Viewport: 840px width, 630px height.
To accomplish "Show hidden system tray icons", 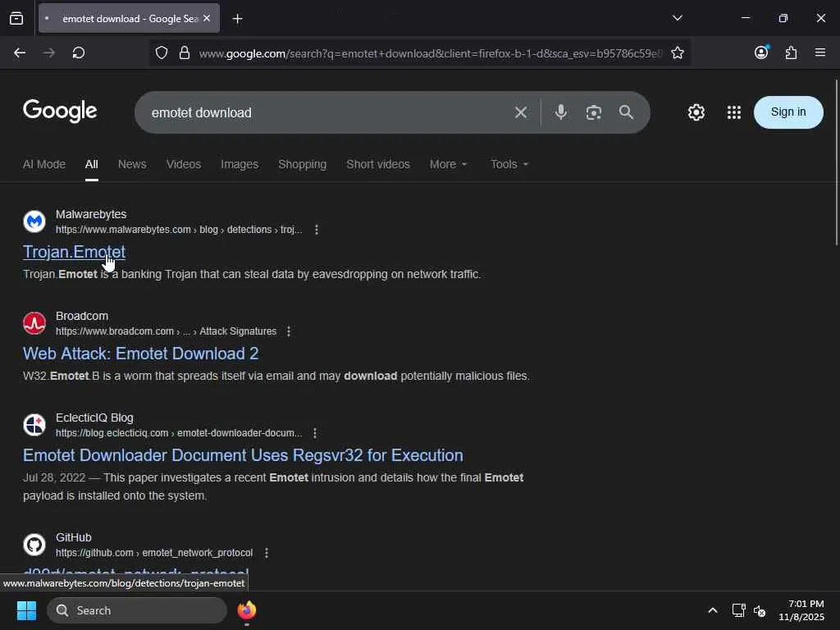I will click(x=713, y=610).
